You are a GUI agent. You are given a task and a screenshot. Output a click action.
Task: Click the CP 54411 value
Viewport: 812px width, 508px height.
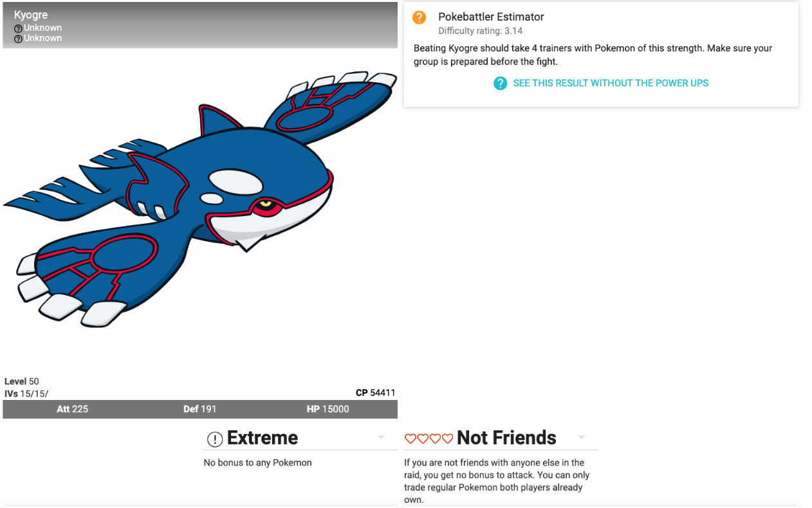point(376,392)
